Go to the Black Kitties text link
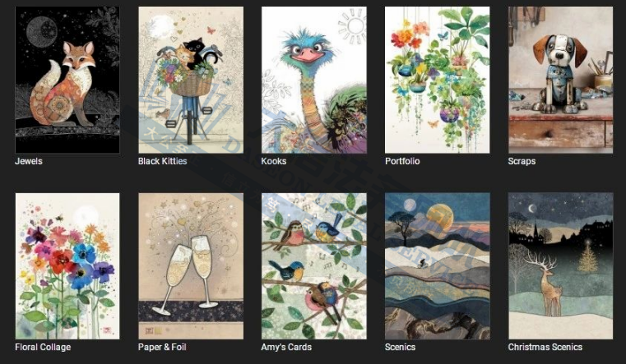The image size is (626, 364). pyautogui.click(x=163, y=161)
